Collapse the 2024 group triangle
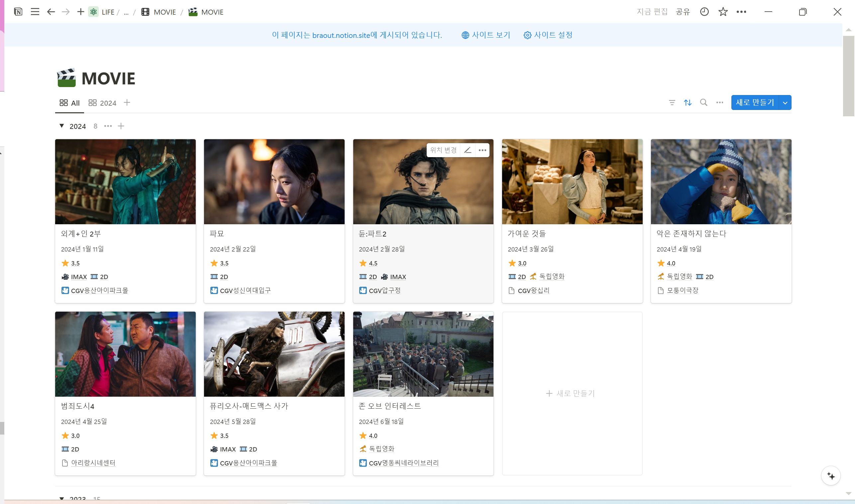The image size is (855, 504). (62, 126)
